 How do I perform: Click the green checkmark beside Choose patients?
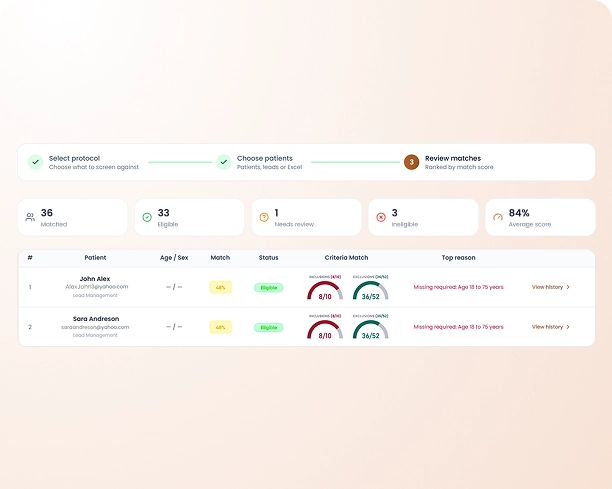coord(224,162)
